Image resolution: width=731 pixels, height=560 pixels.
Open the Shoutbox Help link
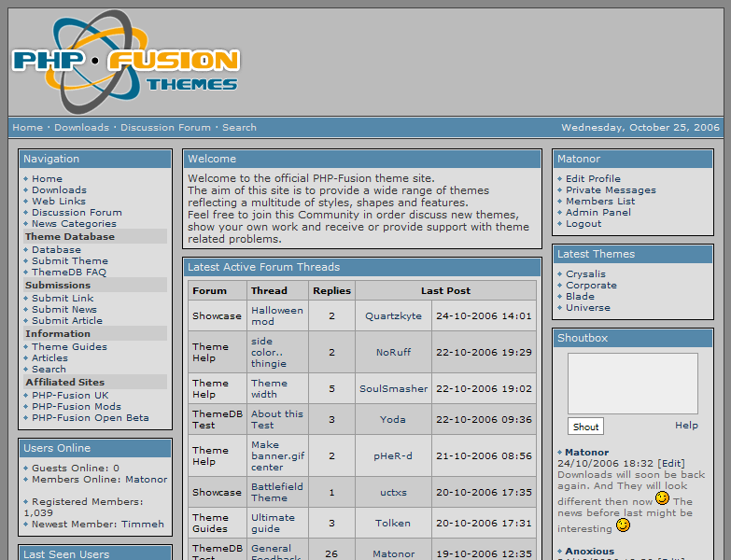tap(687, 426)
